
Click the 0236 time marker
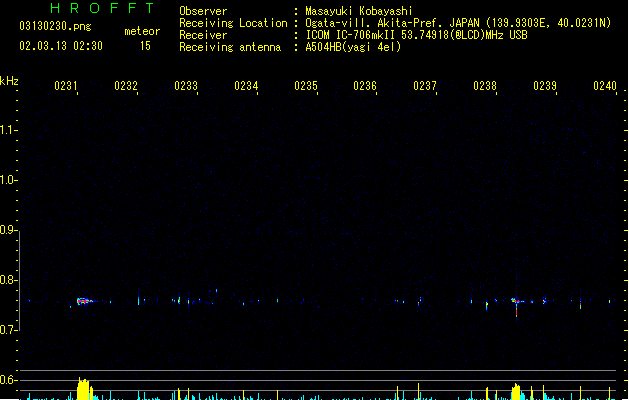365,86
